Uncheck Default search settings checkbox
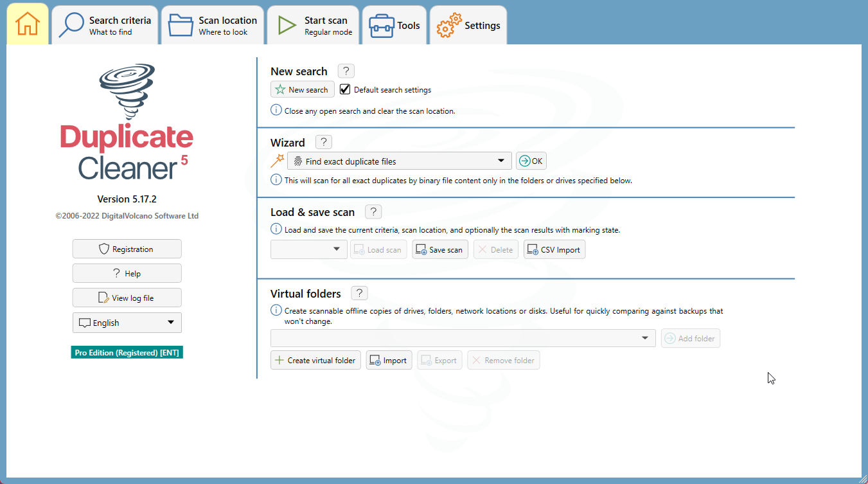 point(345,89)
